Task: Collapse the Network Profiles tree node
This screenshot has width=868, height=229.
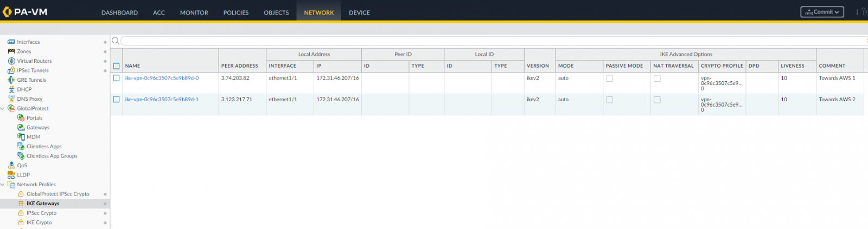Action: coord(3,185)
